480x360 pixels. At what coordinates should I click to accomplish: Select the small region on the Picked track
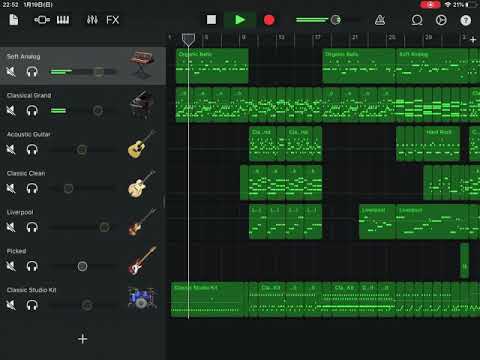pos(464,260)
